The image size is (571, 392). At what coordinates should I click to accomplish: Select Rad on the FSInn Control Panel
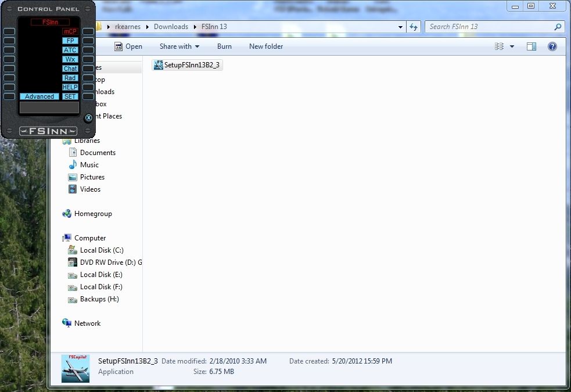tap(70, 78)
